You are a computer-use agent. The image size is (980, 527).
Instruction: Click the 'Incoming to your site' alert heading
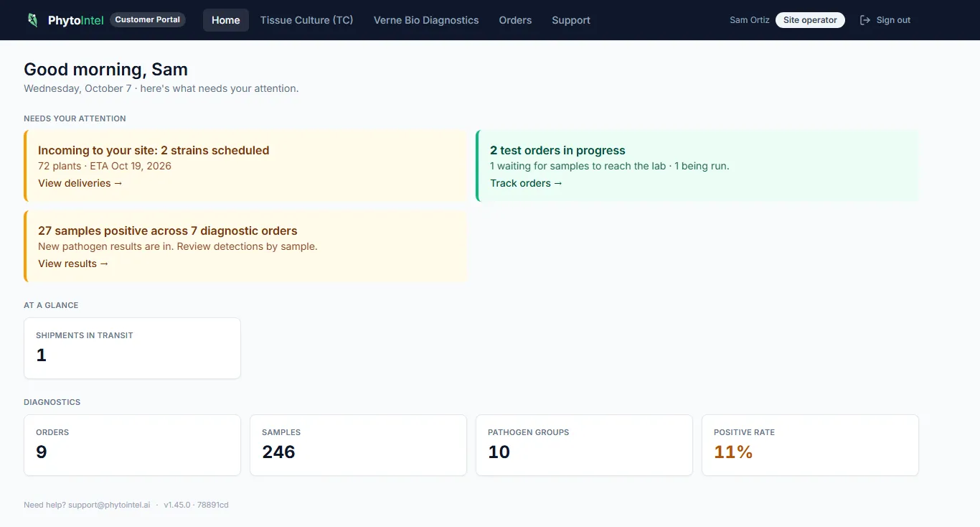(x=154, y=150)
